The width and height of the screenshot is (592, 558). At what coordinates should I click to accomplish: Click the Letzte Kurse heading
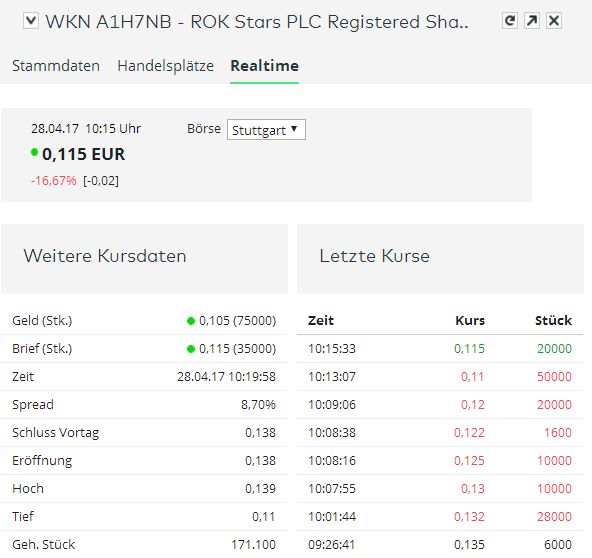point(375,256)
